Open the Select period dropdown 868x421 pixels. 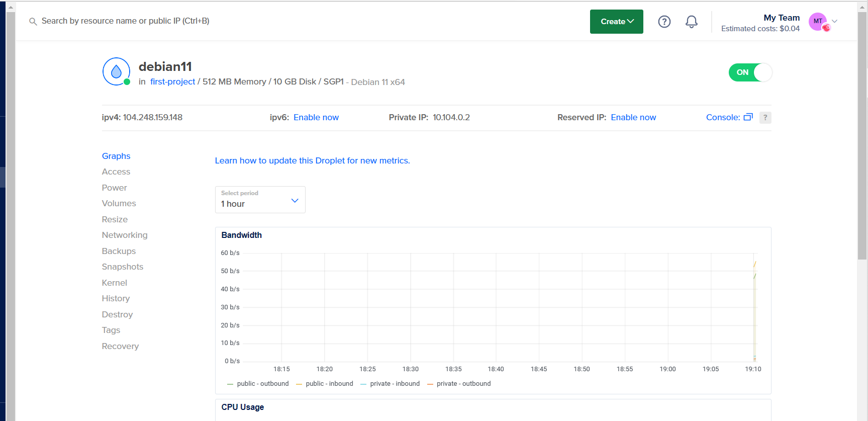point(260,200)
